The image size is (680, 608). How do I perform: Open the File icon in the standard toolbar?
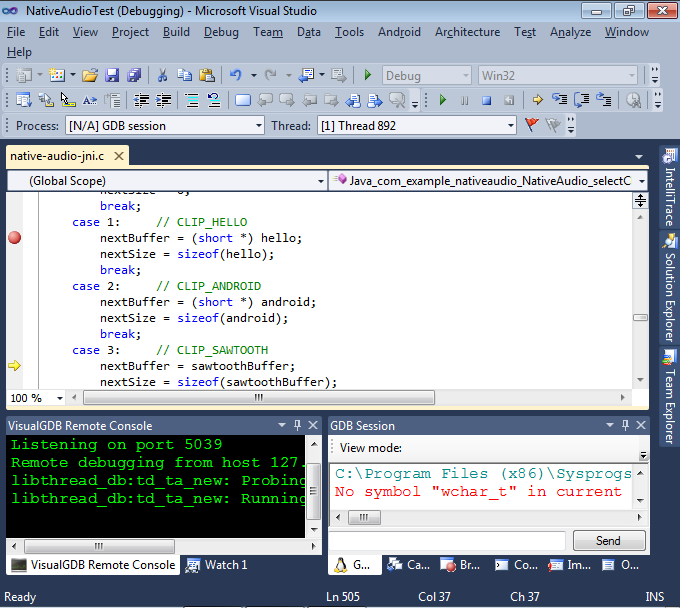(90, 75)
